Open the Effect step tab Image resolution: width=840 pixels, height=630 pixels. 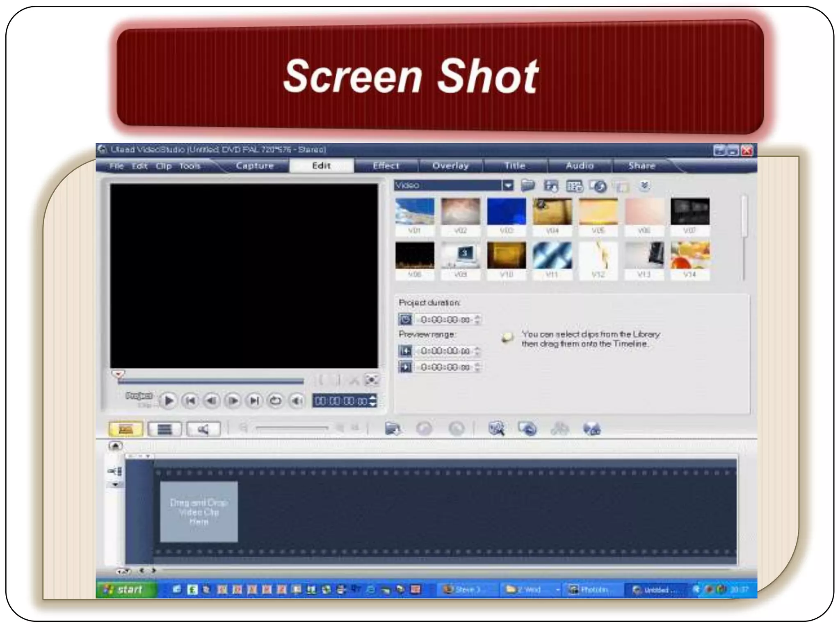pyautogui.click(x=386, y=166)
